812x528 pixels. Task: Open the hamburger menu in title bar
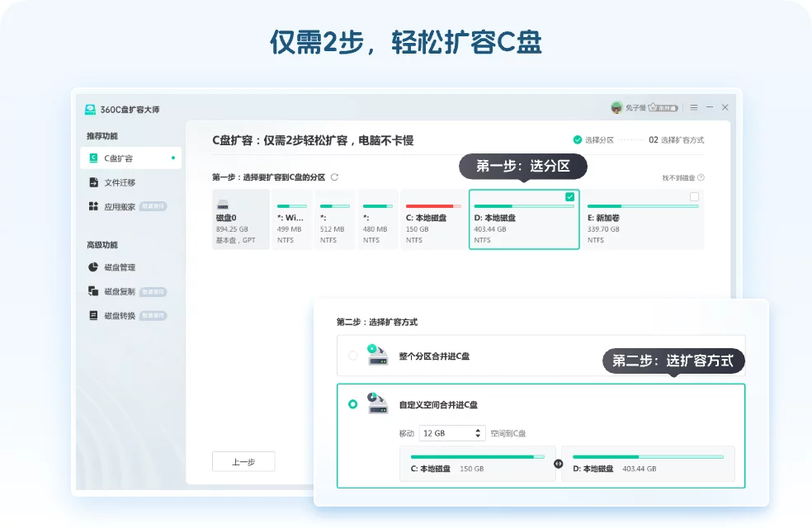(x=694, y=107)
